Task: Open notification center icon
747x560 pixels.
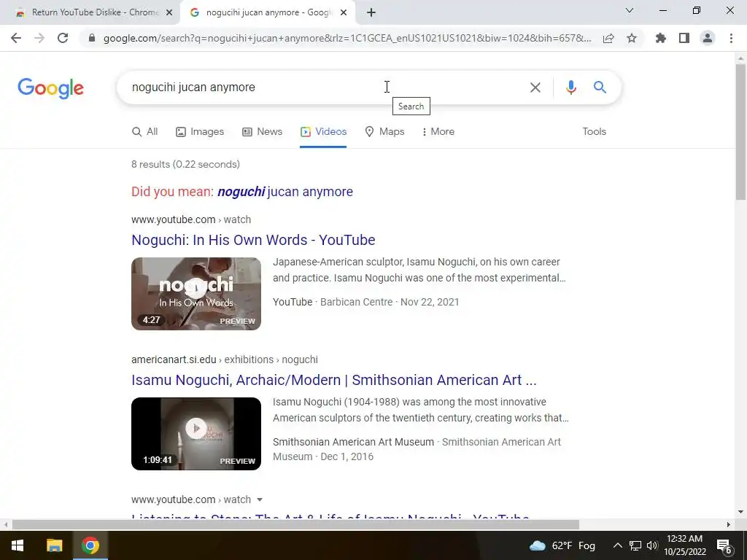Action: pos(724,545)
